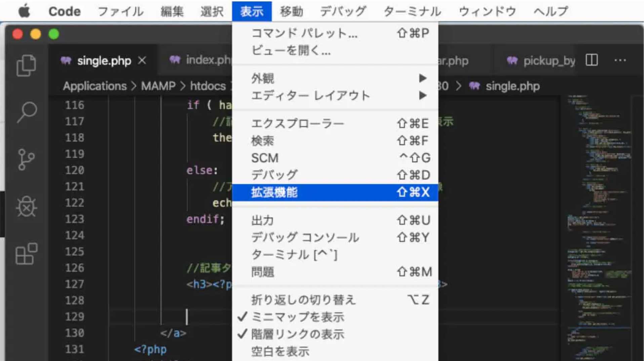The height and width of the screenshot is (361, 644).
Task: Click MAMP in breadcrumb path
Action: click(158, 86)
